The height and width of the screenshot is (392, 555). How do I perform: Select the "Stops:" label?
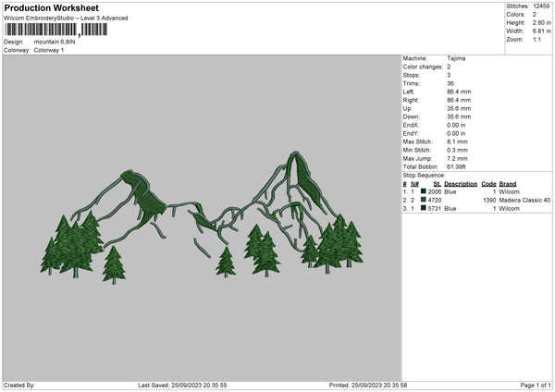tap(412, 75)
